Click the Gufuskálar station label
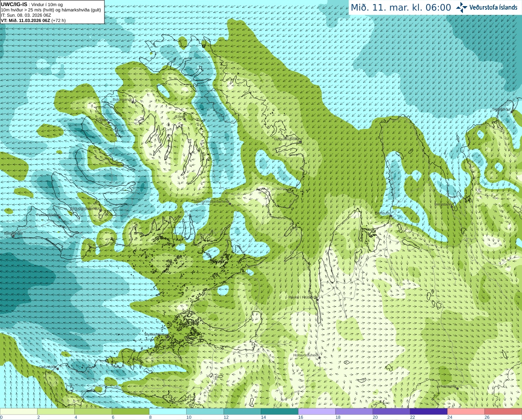Image resolution: width=522 pixels, height=420 pixels. 47,367
